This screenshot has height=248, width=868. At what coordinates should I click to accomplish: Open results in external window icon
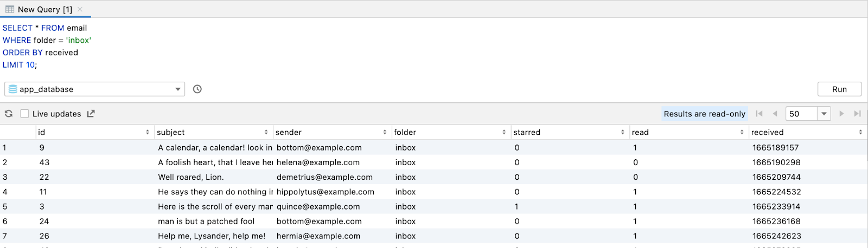click(x=91, y=114)
